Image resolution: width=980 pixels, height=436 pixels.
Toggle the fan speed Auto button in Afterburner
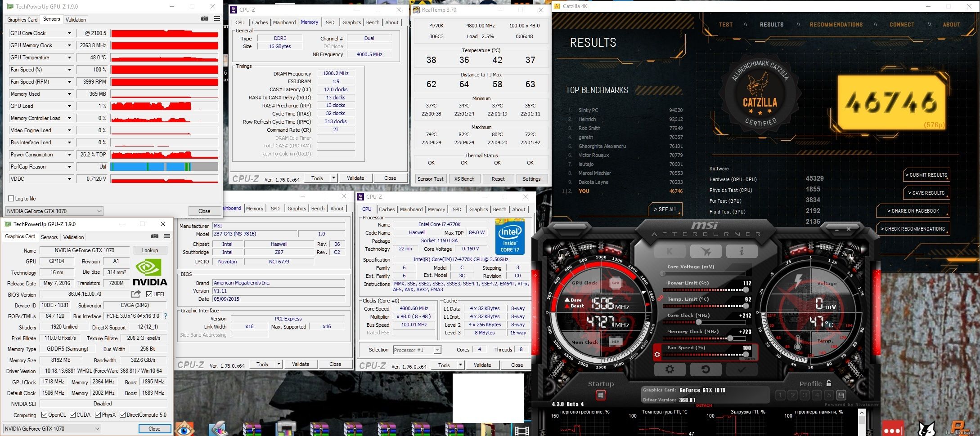click(749, 358)
